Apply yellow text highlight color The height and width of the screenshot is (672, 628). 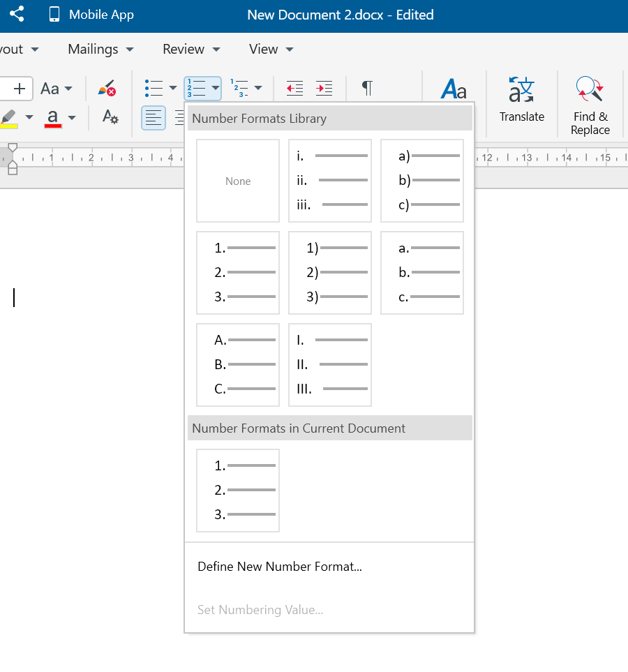9,119
